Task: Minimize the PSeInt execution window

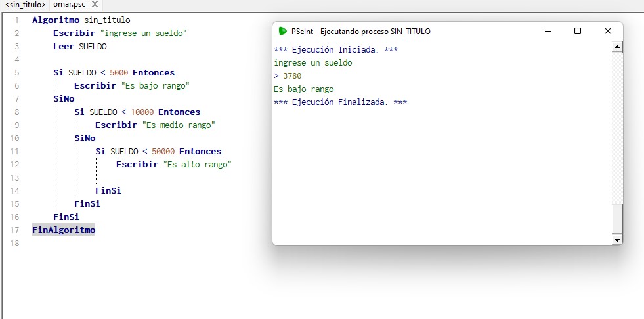Action: (x=547, y=31)
